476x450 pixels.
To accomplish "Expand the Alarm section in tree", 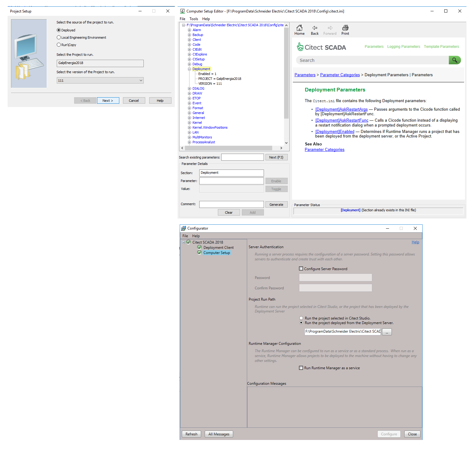I will [x=189, y=30].
